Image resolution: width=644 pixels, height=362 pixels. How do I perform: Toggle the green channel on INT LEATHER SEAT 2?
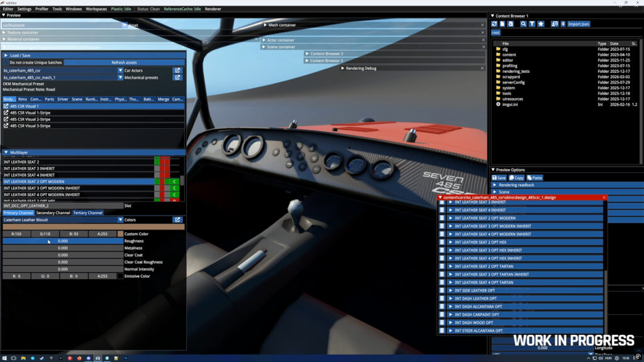(x=156, y=162)
